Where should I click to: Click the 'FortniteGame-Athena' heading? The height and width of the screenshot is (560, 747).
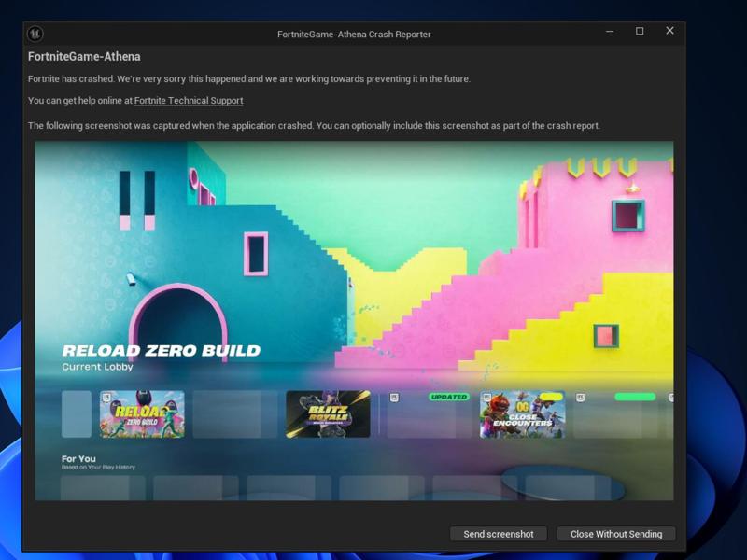tap(84, 57)
